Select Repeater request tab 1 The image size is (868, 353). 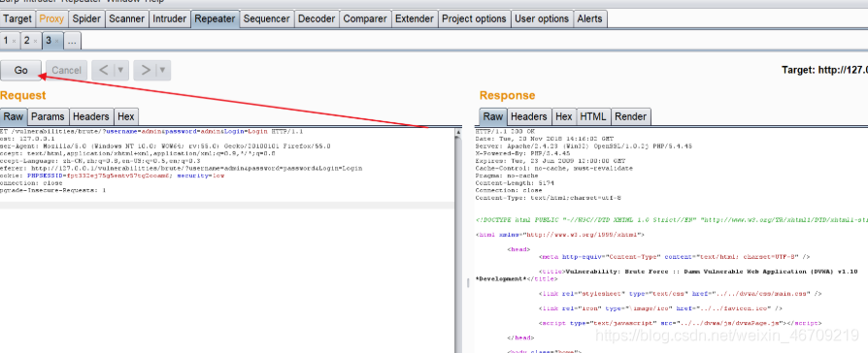tap(6, 41)
